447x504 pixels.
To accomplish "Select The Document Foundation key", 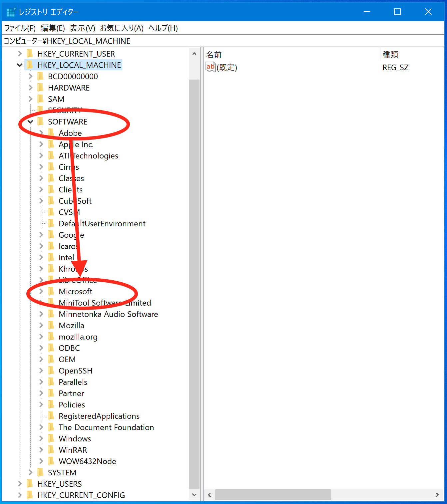I will coord(106,427).
